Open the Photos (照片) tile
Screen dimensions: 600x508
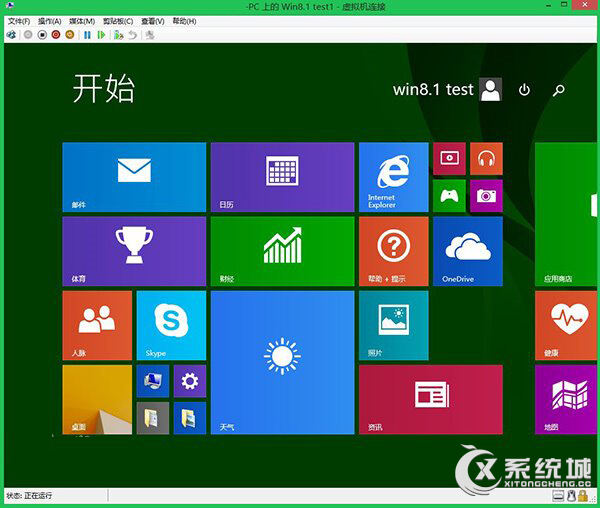394,326
